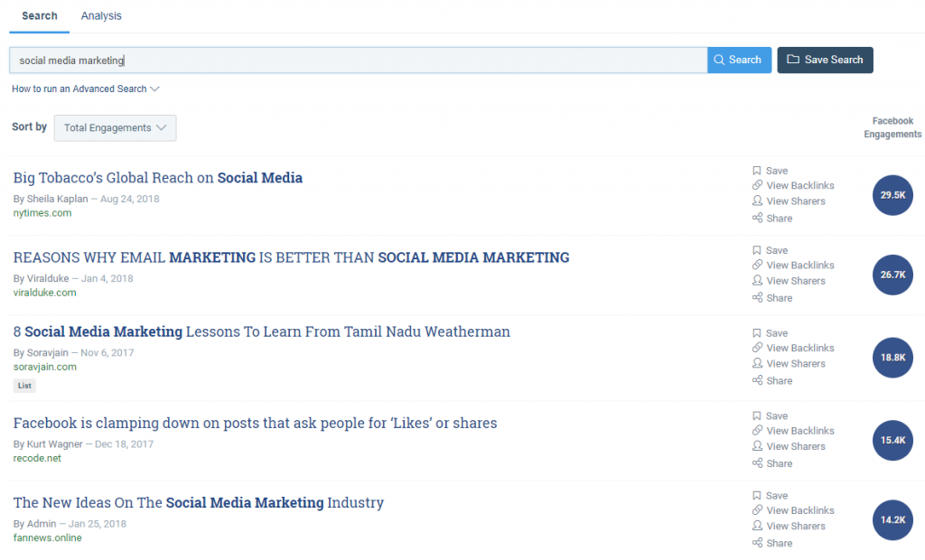Click the search query input field
The height and width of the screenshot is (560, 925).
pyautogui.click(x=358, y=61)
